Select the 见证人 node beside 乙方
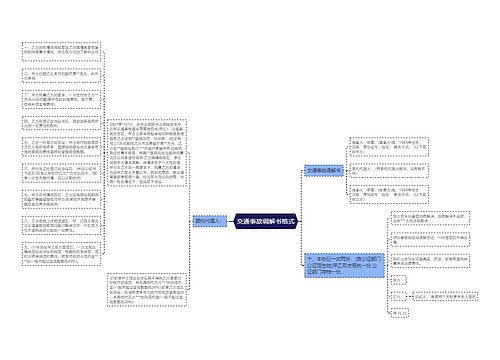Screen dimensions: 500x360 [x=445, y=296]
